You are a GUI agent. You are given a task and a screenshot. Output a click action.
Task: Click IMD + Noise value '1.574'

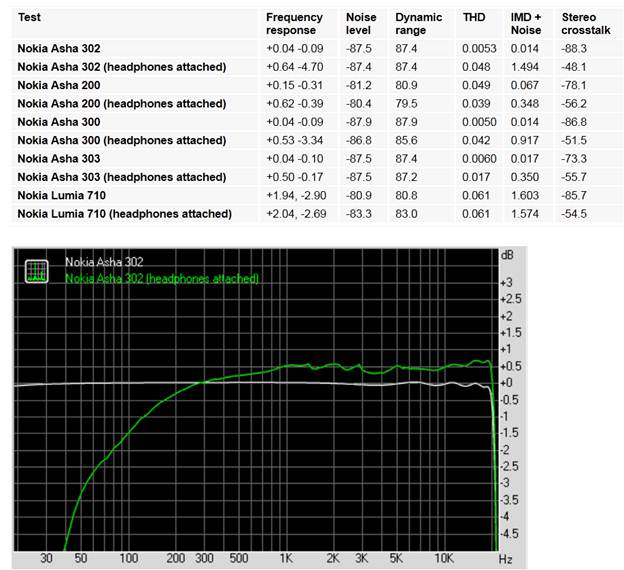pos(525,214)
